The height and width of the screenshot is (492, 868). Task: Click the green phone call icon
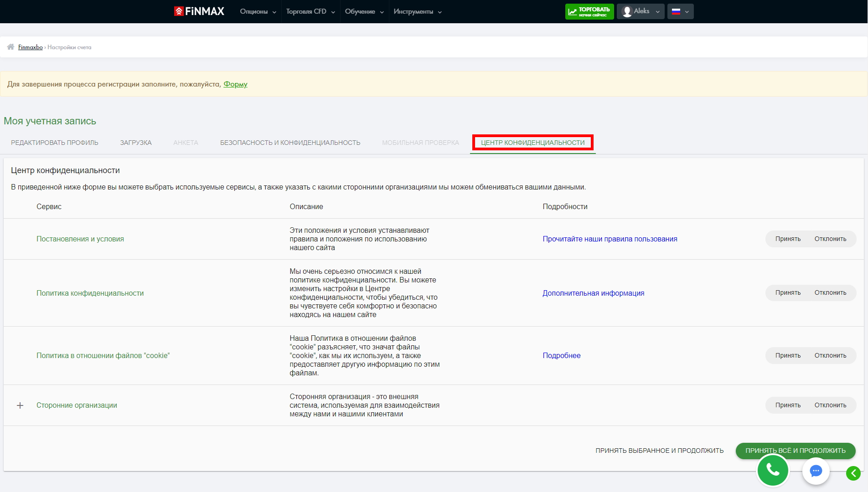point(773,469)
